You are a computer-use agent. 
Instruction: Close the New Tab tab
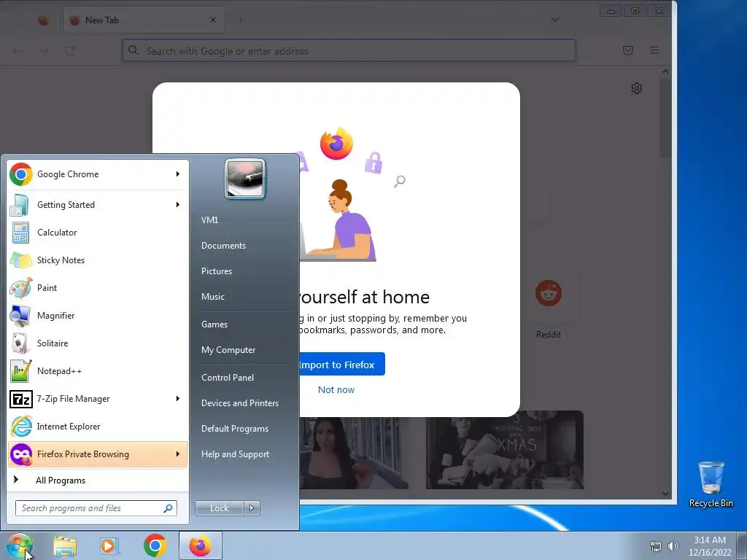coord(213,20)
